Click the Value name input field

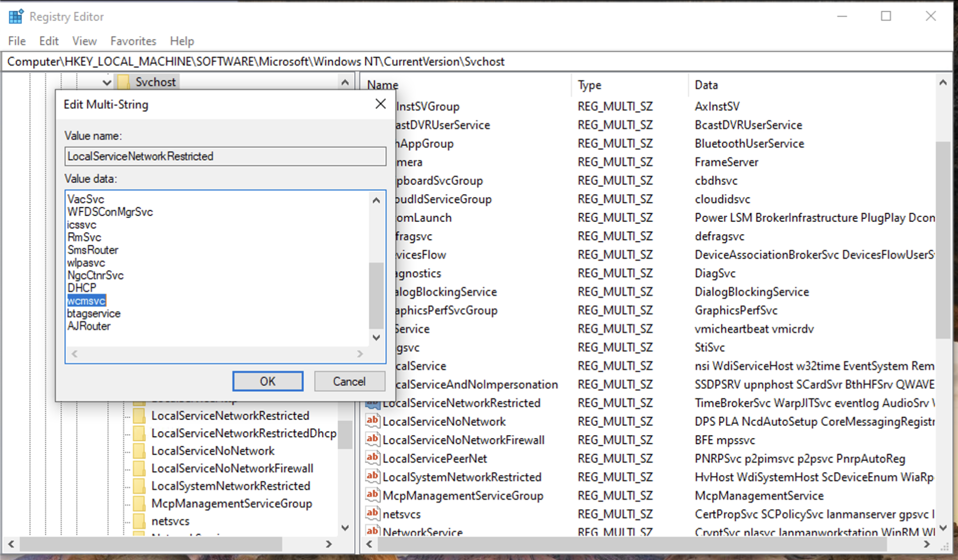click(225, 156)
